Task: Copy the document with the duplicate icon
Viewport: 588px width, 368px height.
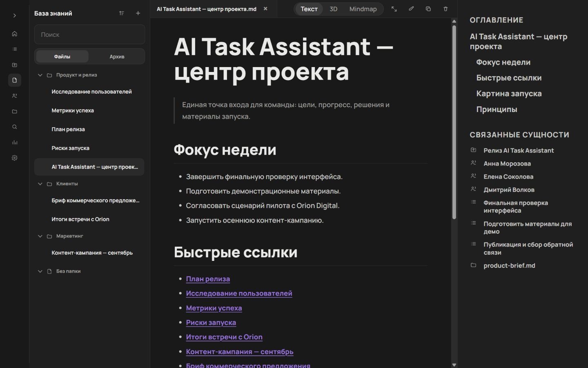Action: point(428,9)
